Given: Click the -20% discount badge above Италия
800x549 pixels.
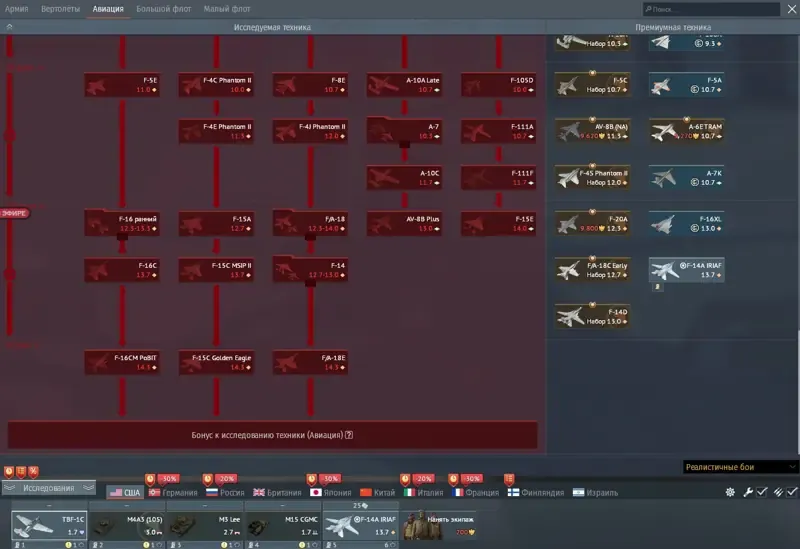Looking at the screenshot, I should pos(423,479).
